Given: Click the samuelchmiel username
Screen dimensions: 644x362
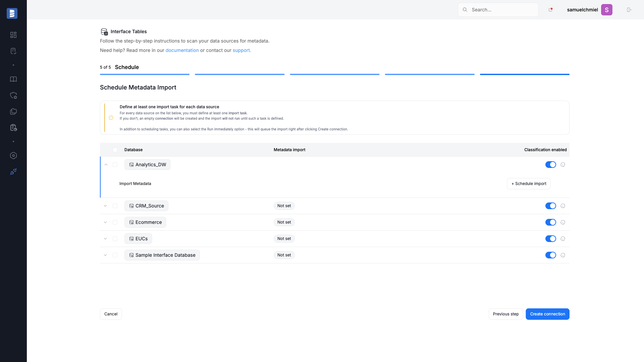Looking at the screenshot, I should click(x=582, y=10).
